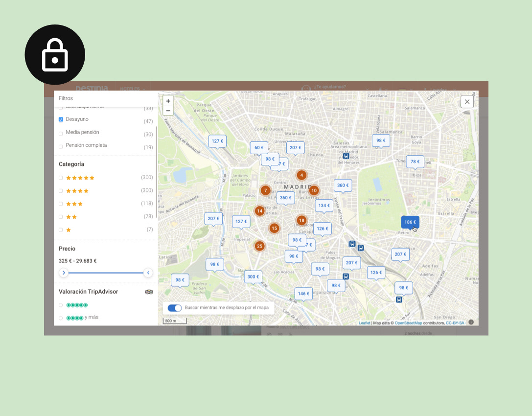Check the three-star category filter

point(61,204)
